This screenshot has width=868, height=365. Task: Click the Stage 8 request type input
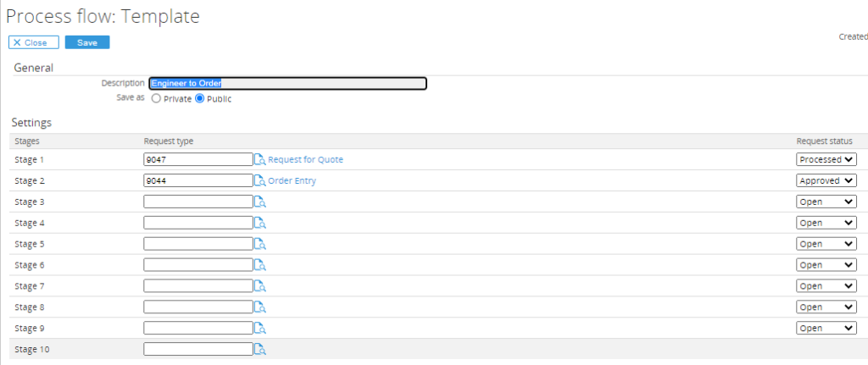[198, 307]
